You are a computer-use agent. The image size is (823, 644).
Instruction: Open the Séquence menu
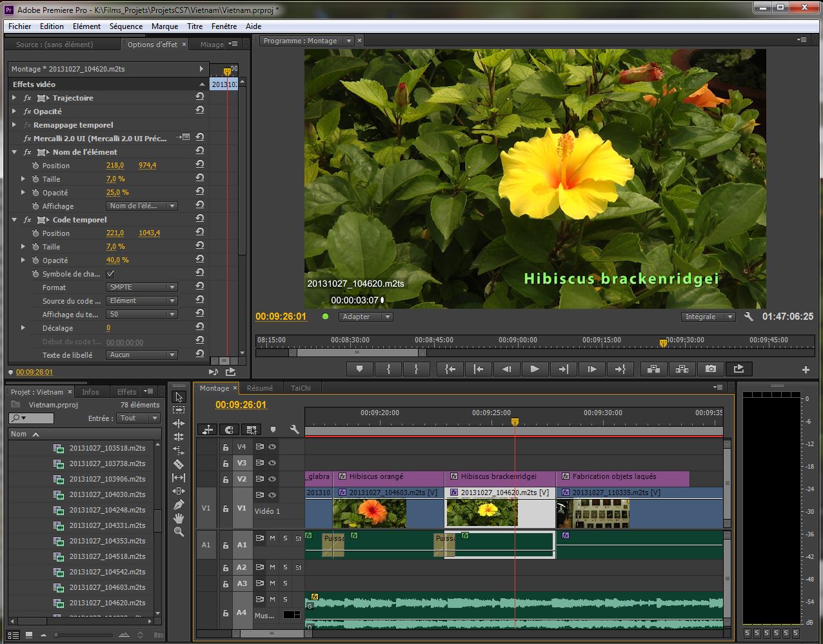coord(126,26)
